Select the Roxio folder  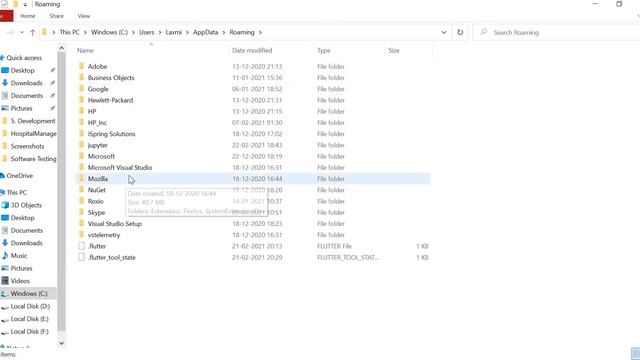pos(96,201)
